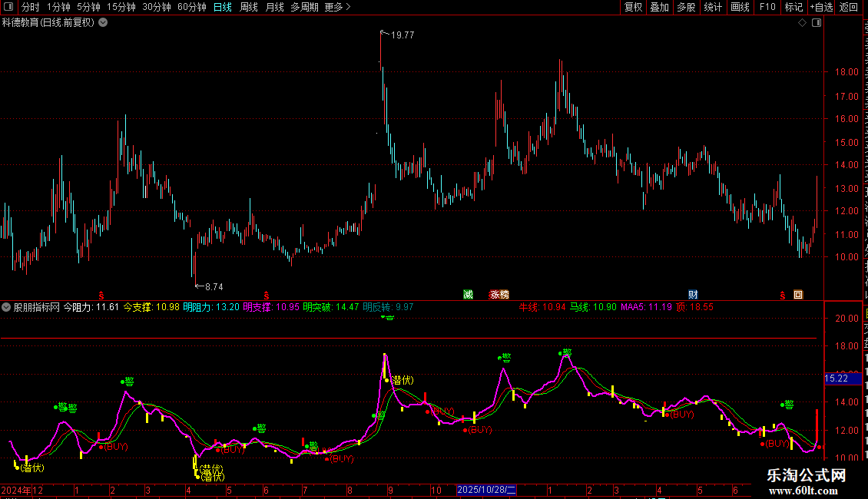
Task: Select the 1分钟 period
Action: [58, 7]
